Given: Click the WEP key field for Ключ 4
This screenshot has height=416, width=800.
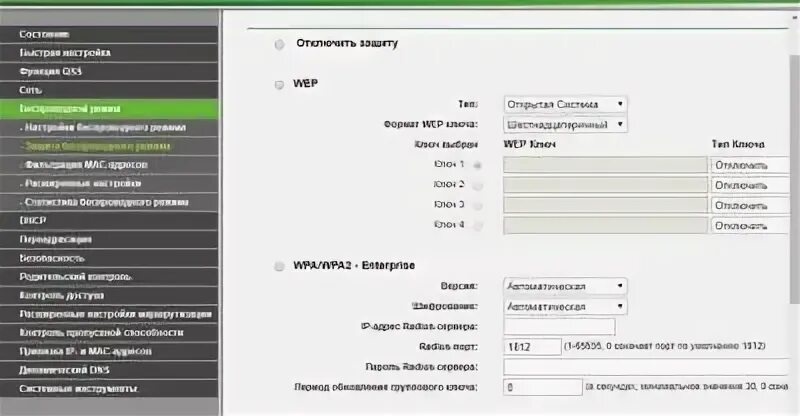Looking at the screenshot, I should click(x=605, y=226).
